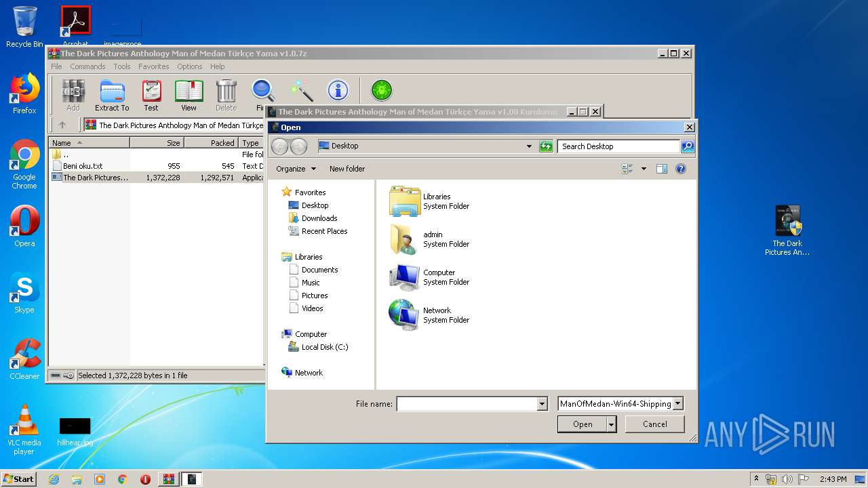Click the Back arrow in Open dialog
Viewport: 868px width, 488px height.
280,146
